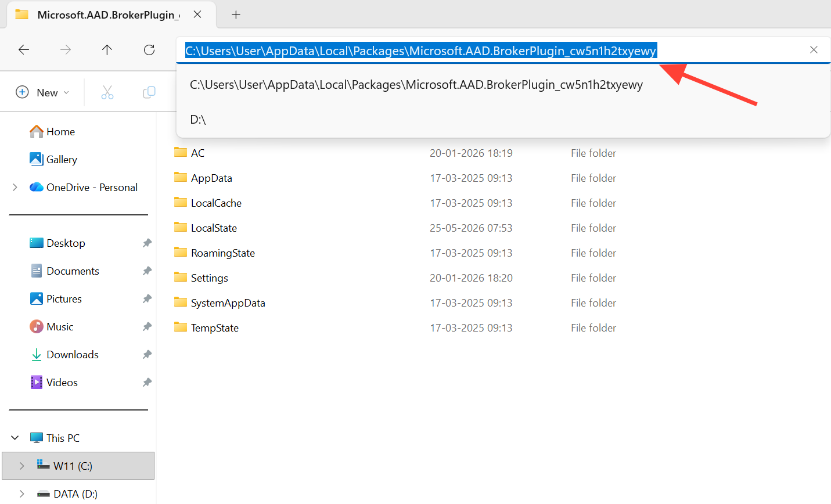Select OneDrive - Personal
Viewport: 831px width, 504px height.
[x=92, y=188]
